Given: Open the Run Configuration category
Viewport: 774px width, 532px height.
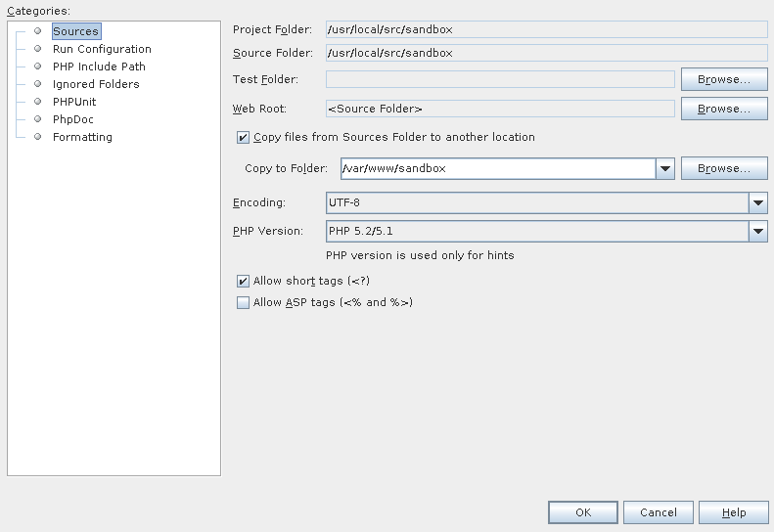Looking at the screenshot, I should pos(102,49).
